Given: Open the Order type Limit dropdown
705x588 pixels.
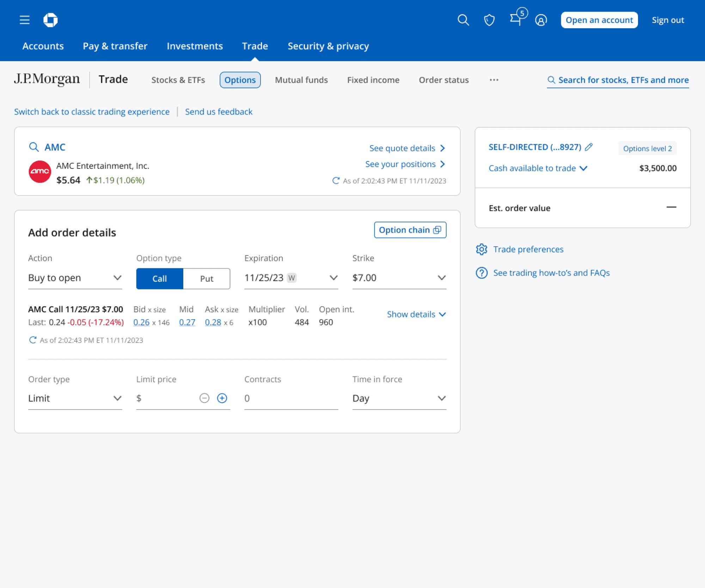Looking at the screenshot, I should point(75,398).
